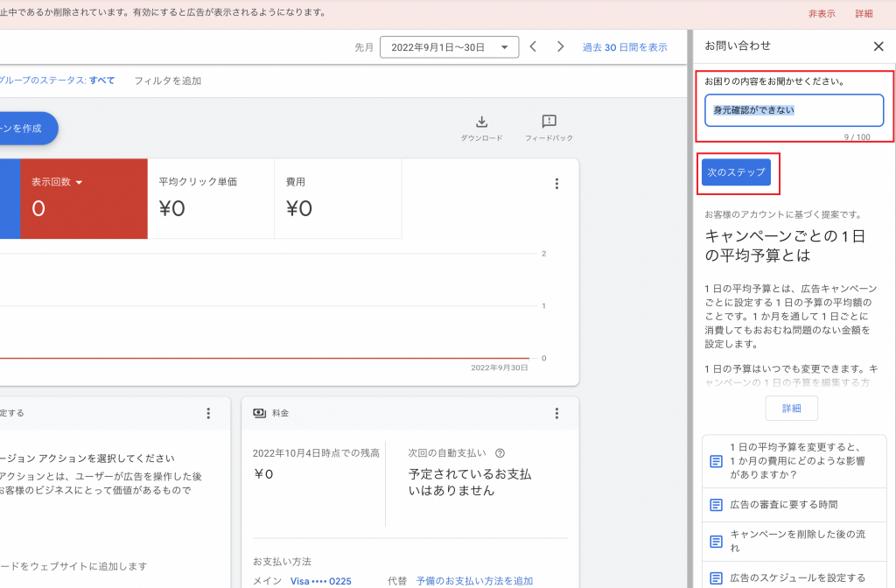Open article icon for 1日の平均予算を変更すると
This screenshot has width=896, height=588.
pyautogui.click(x=716, y=461)
